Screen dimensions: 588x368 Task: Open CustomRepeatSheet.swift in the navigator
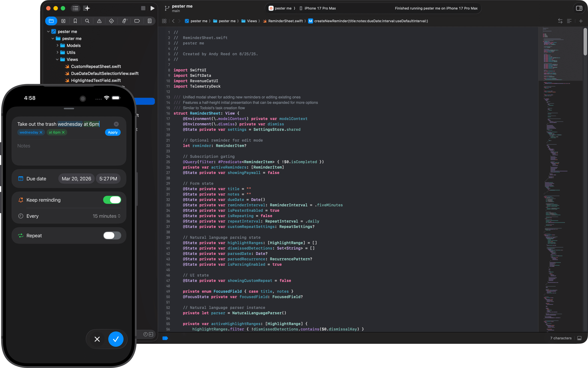tap(96, 66)
